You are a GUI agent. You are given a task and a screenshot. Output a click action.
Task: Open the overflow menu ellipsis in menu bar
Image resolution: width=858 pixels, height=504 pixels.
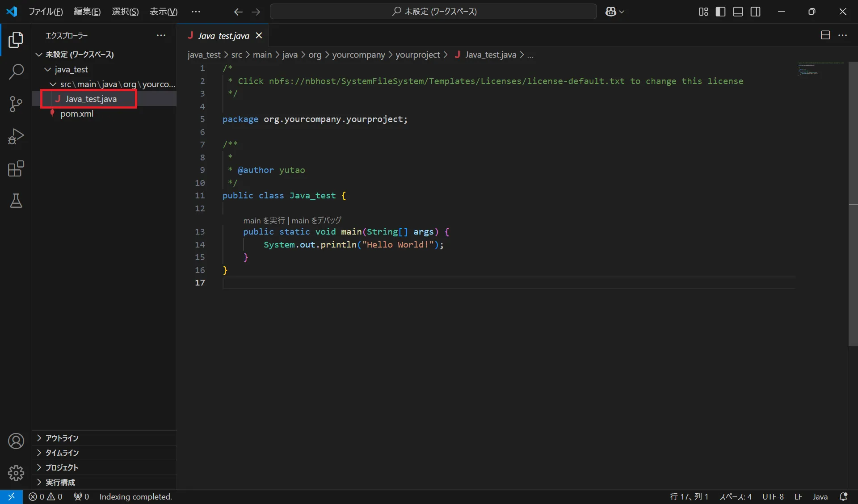(x=196, y=12)
